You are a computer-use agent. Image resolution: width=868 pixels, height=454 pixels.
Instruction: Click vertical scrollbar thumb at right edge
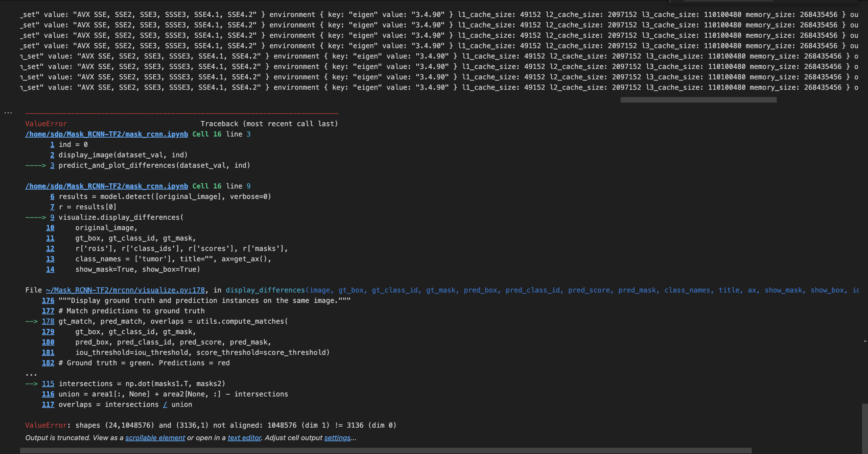865,428
